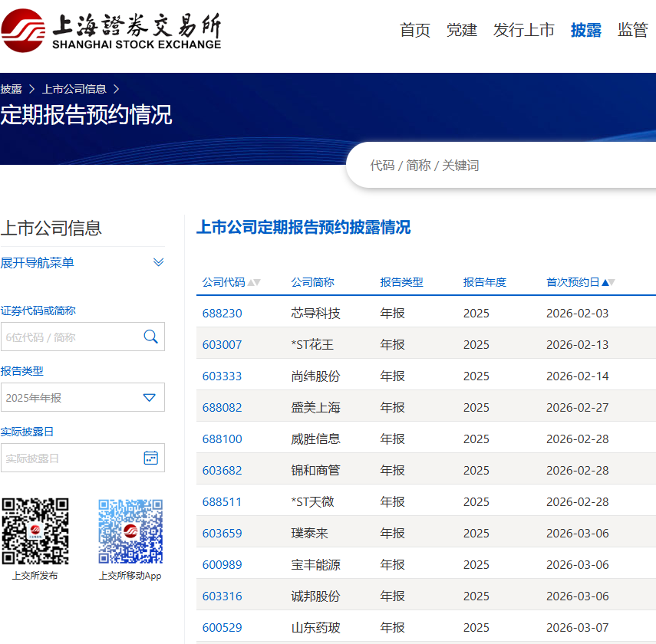Click the 上交所发布 QR code
656x644 pixels.
coord(35,531)
